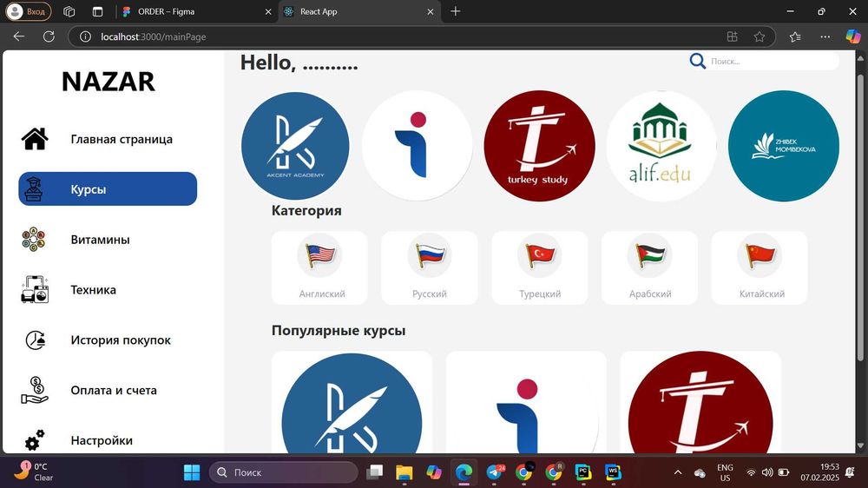Image resolution: width=868 pixels, height=488 pixels.
Task: Click the Chinese flag icon
Action: pos(759,255)
